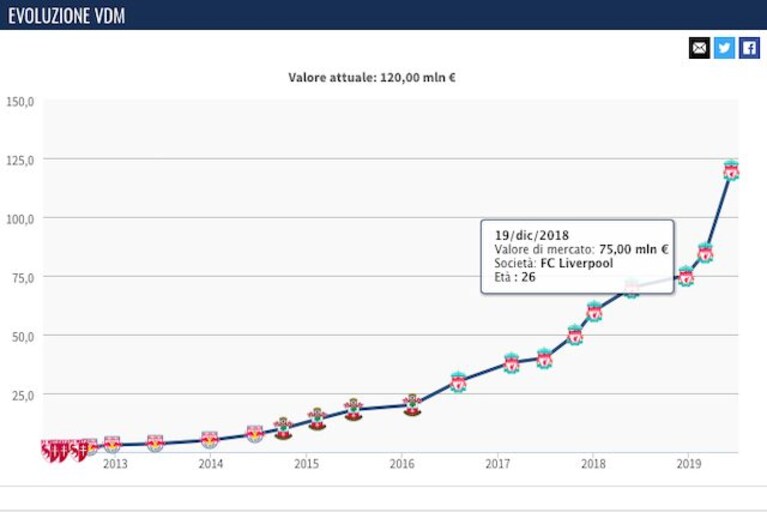Click the tooltip date '19/dic/2018'

pyautogui.click(x=532, y=235)
